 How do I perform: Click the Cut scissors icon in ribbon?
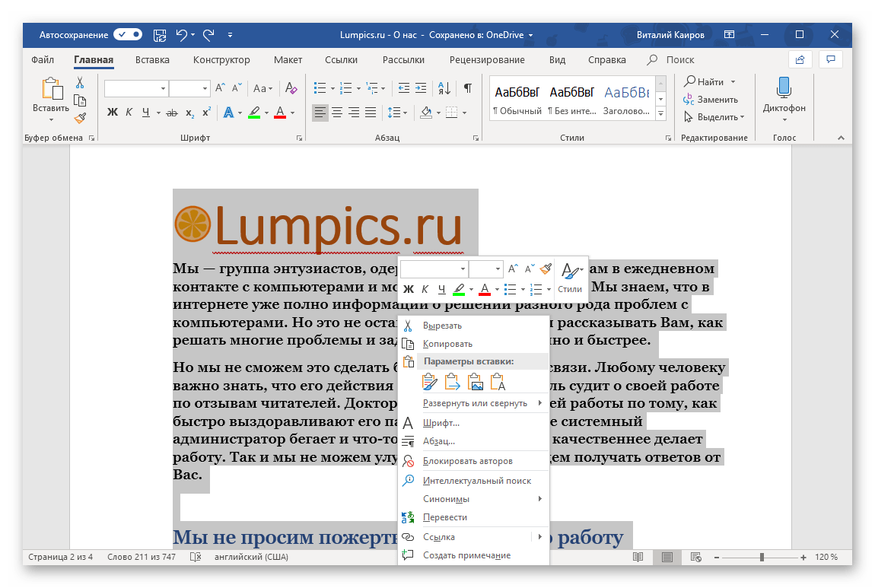[x=80, y=83]
